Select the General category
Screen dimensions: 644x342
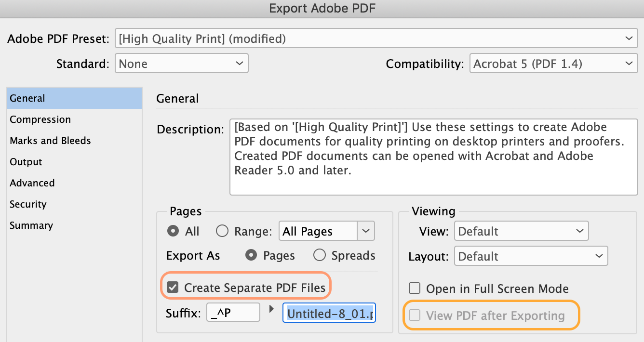point(27,98)
